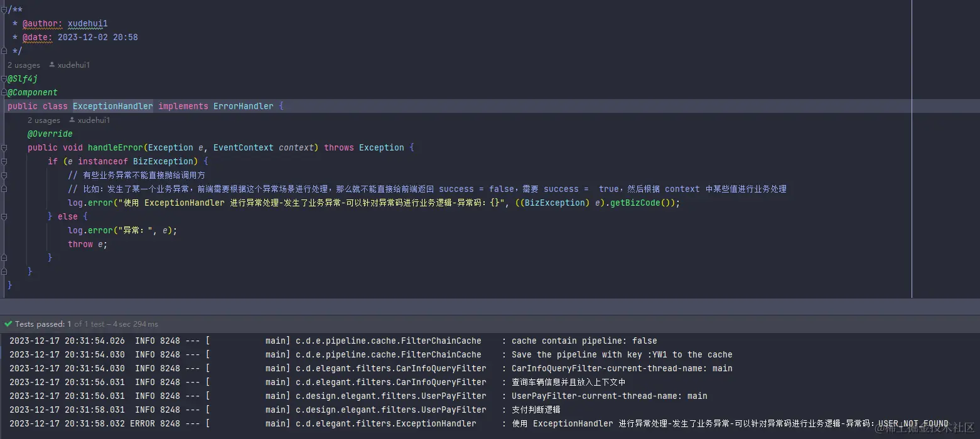The width and height of the screenshot is (980, 439).
Task: Click the getBizCode() method call
Action: (x=640, y=203)
